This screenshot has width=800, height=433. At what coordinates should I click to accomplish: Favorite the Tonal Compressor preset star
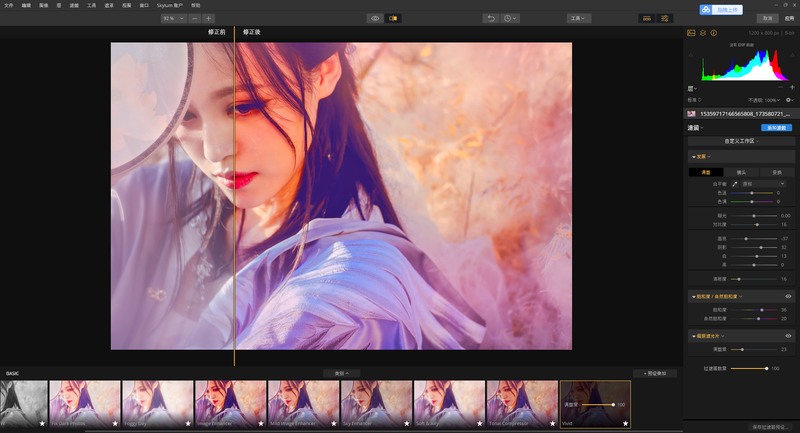[553, 423]
